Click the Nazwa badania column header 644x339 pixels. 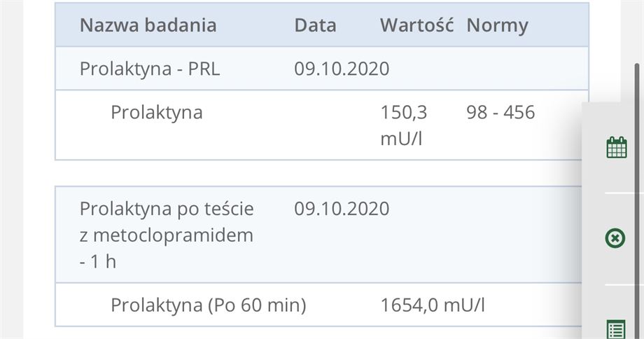coord(148,25)
